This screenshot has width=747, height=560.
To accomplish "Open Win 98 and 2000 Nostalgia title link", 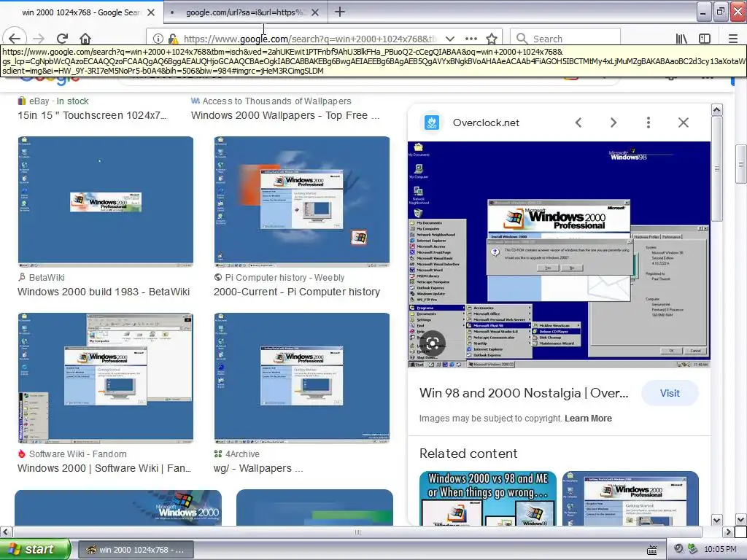I will pyautogui.click(x=524, y=393).
